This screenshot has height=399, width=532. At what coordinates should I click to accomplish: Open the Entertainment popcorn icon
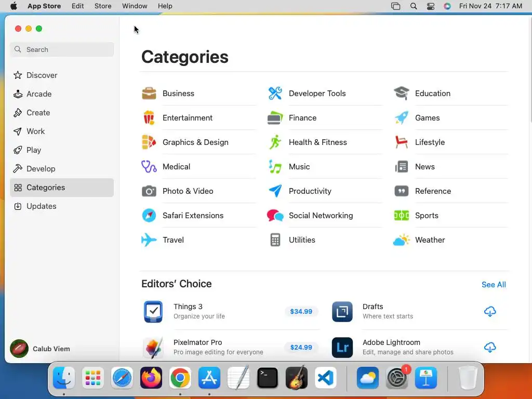tap(149, 118)
